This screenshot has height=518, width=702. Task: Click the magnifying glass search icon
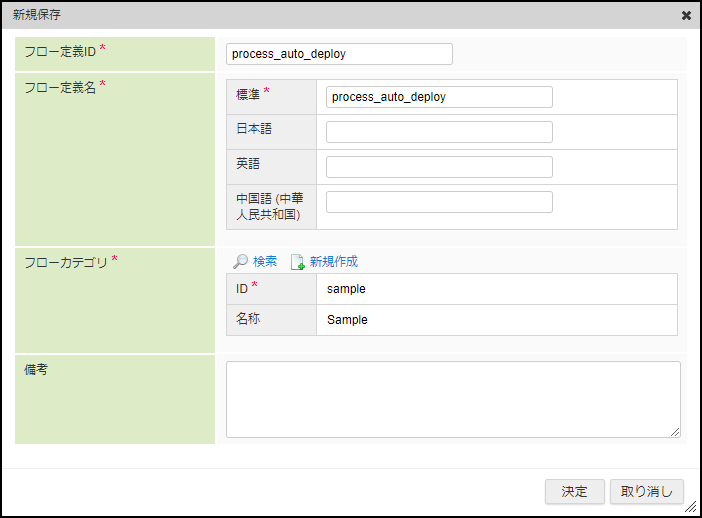[x=240, y=262]
